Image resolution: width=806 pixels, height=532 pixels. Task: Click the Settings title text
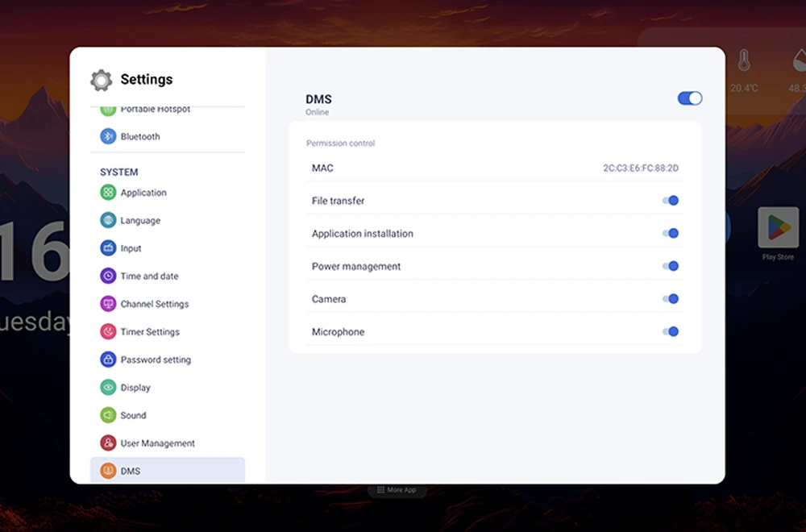[147, 79]
